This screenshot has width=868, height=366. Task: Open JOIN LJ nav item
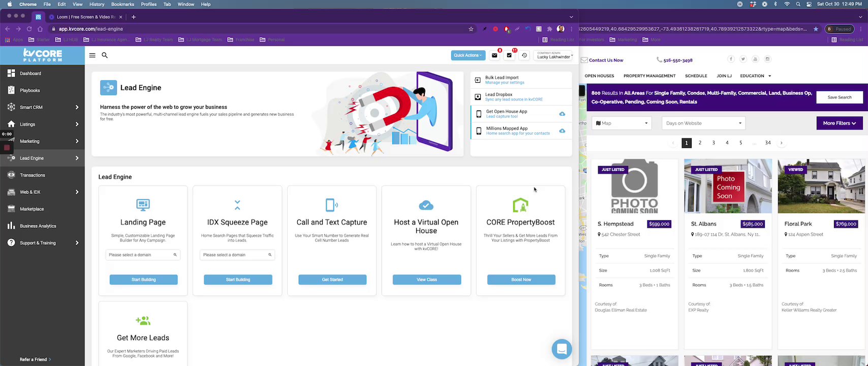[724, 76]
